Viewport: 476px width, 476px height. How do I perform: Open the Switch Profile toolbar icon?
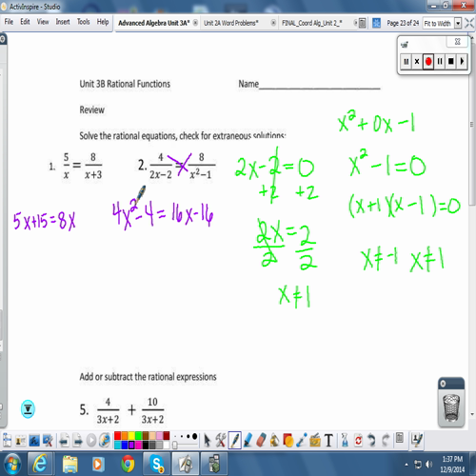21,441
